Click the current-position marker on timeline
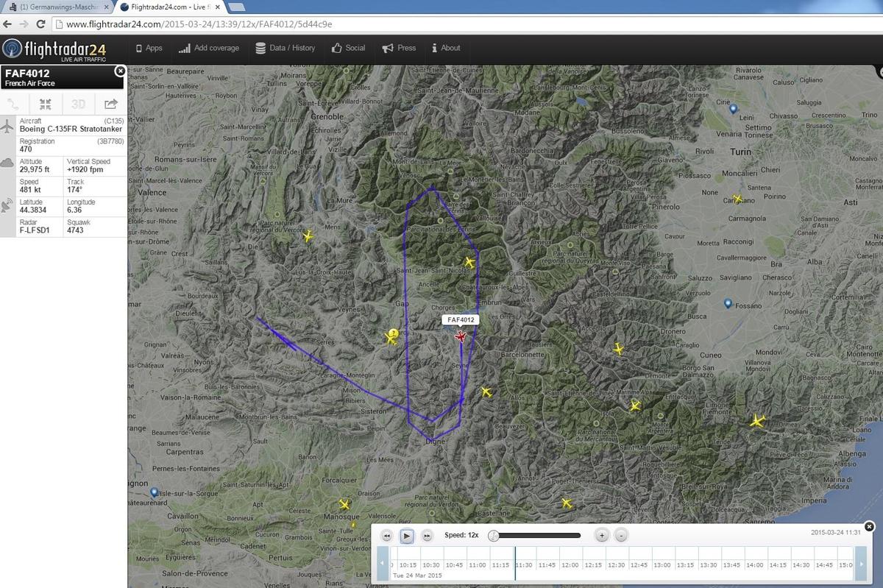Image resolution: width=883 pixels, height=588 pixels. tap(515, 563)
